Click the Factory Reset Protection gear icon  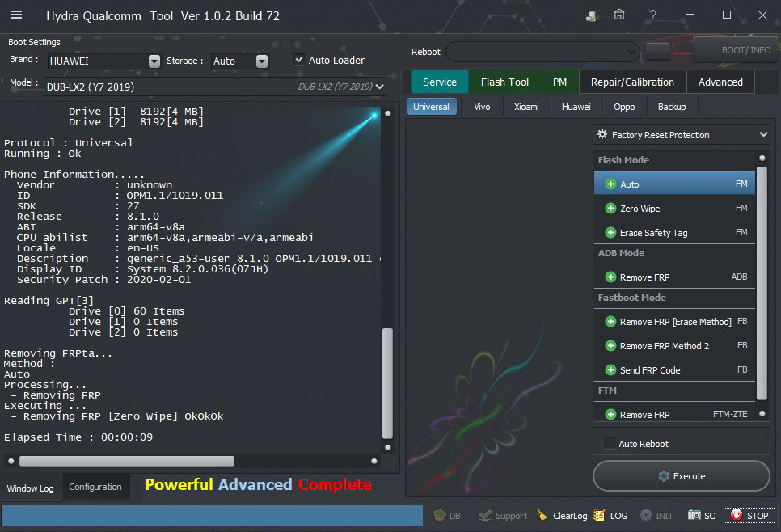[602, 134]
